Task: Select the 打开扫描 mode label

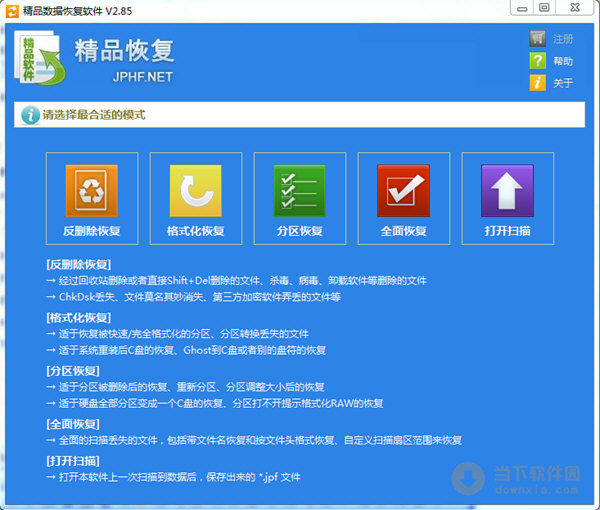Action: pyautogui.click(x=507, y=231)
